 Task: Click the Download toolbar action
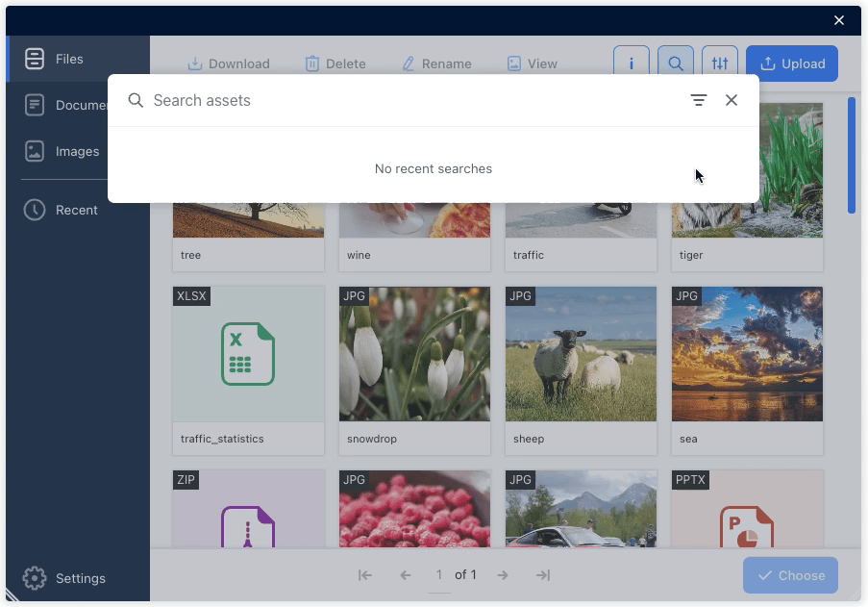tap(229, 63)
